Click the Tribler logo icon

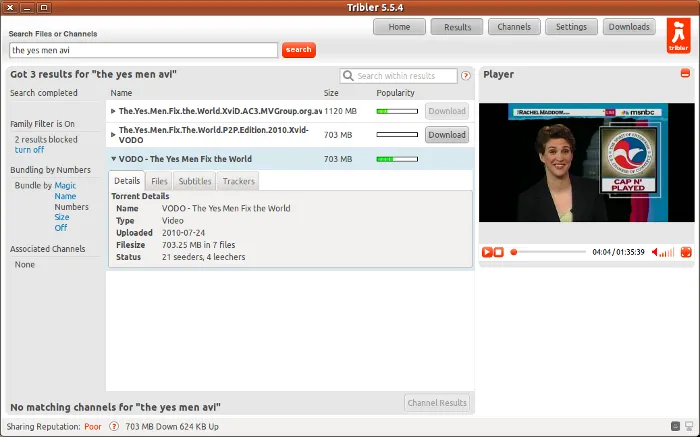click(678, 36)
